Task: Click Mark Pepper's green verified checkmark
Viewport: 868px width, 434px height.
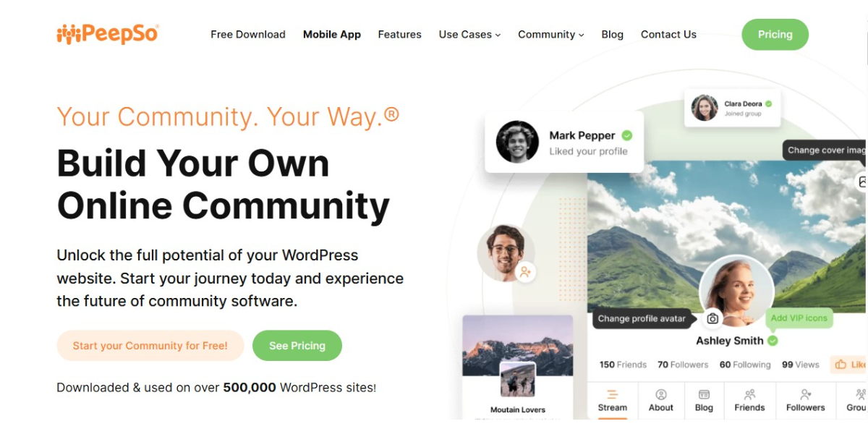Action: 627,135
